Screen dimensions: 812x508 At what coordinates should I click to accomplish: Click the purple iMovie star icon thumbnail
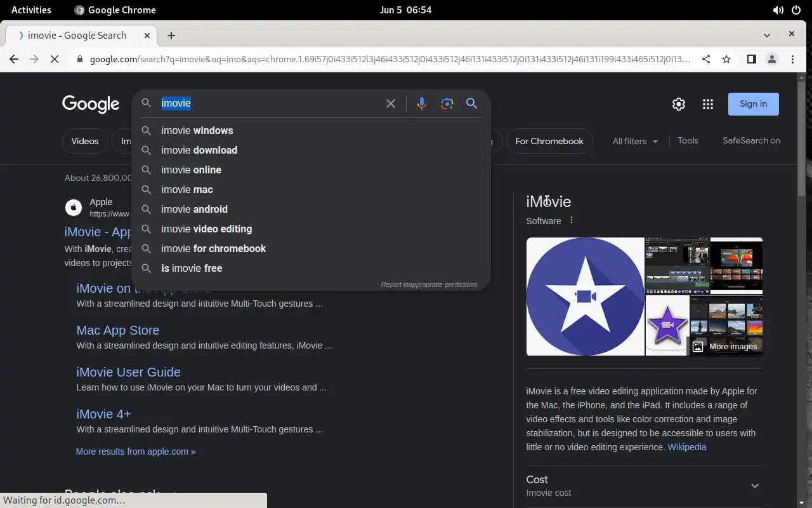pyautogui.click(x=667, y=326)
